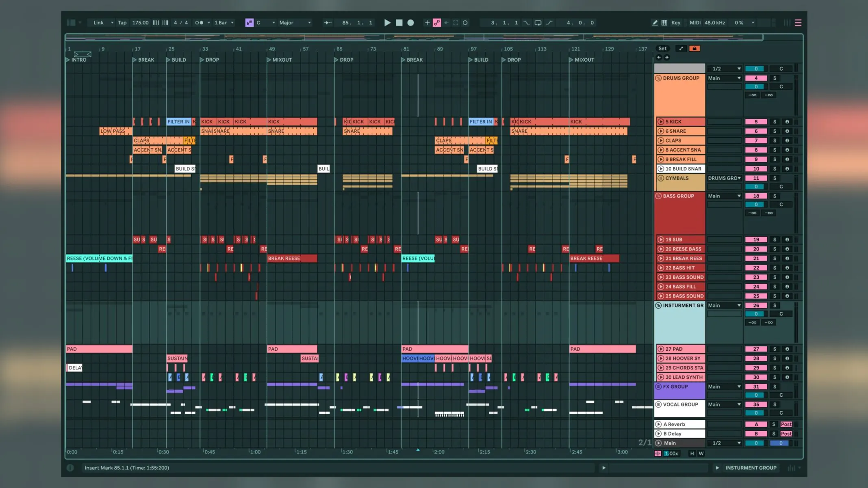The height and width of the screenshot is (488, 868).
Task: Toggle Draw Mode pencil icon
Action: (655, 23)
